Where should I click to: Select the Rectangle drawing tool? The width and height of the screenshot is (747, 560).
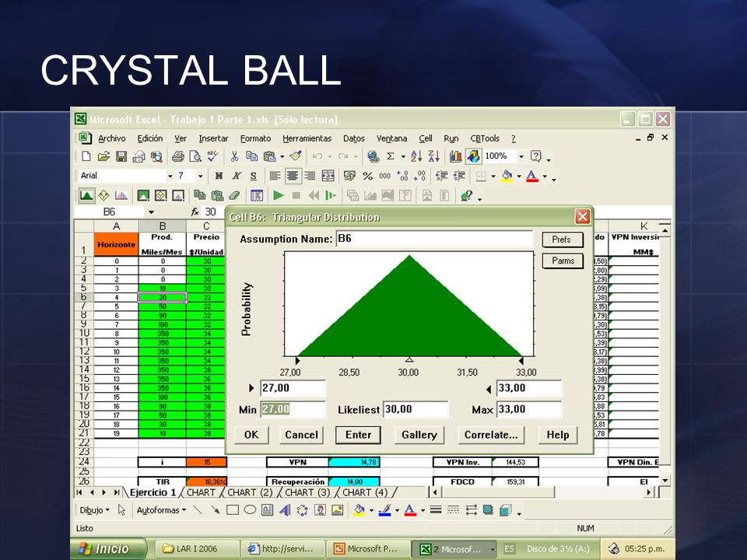click(x=233, y=510)
